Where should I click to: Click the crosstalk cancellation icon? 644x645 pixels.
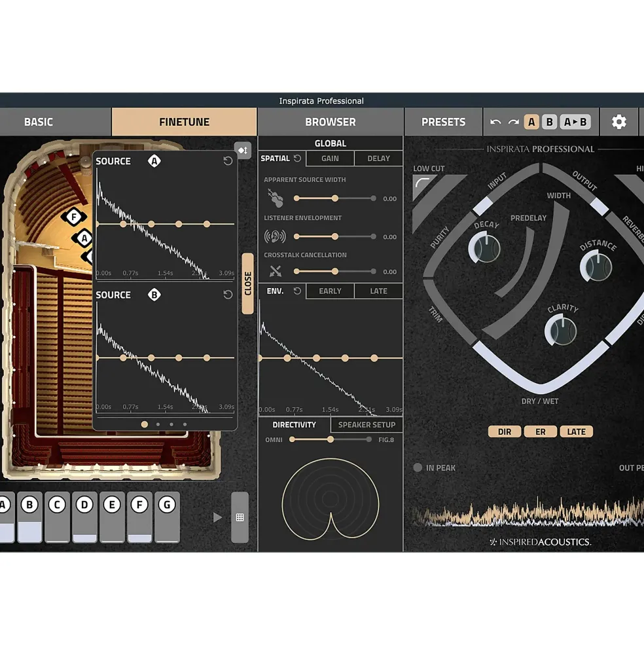pos(275,271)
